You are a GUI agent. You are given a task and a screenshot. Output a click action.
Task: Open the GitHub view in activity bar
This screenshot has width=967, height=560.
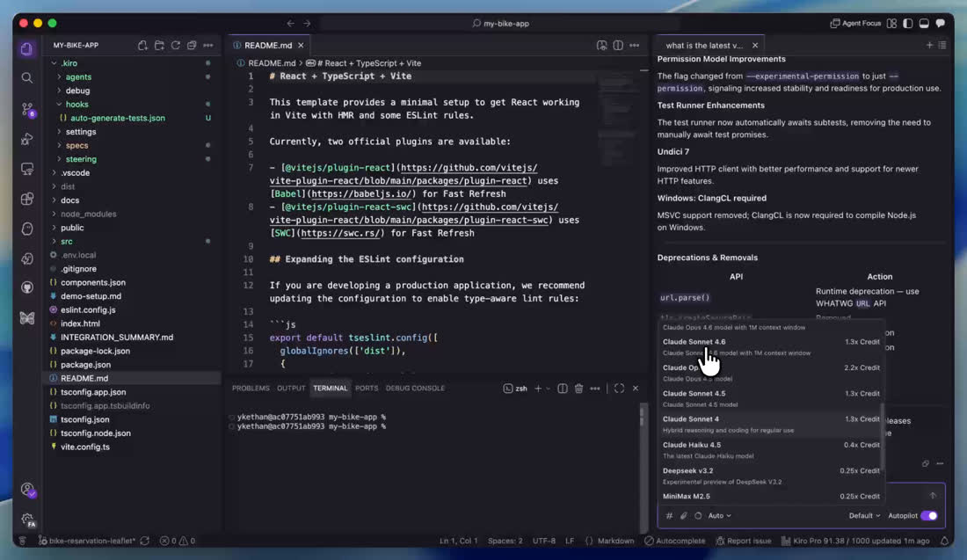(27, 287)
